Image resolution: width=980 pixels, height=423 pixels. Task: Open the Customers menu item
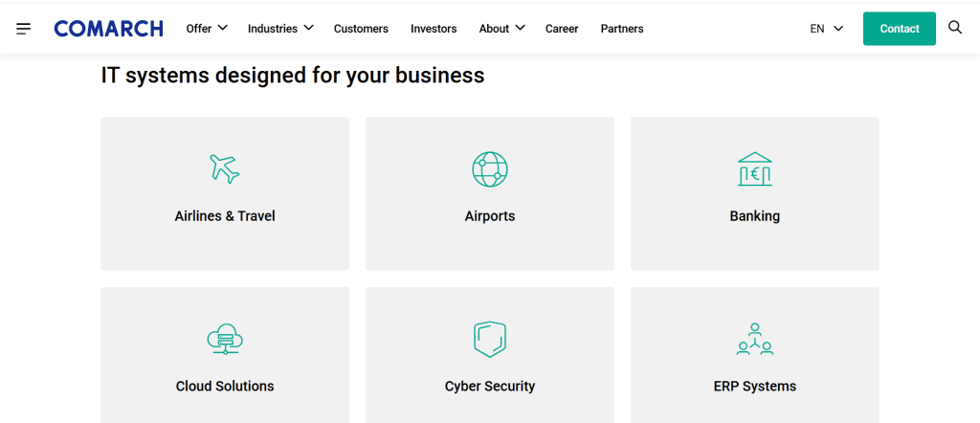pos(361,29)
